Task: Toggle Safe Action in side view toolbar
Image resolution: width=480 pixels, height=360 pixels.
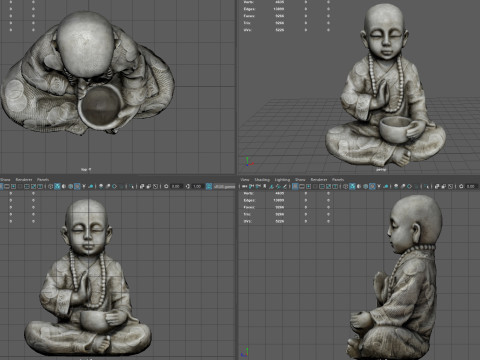Action: click(328, 186)
